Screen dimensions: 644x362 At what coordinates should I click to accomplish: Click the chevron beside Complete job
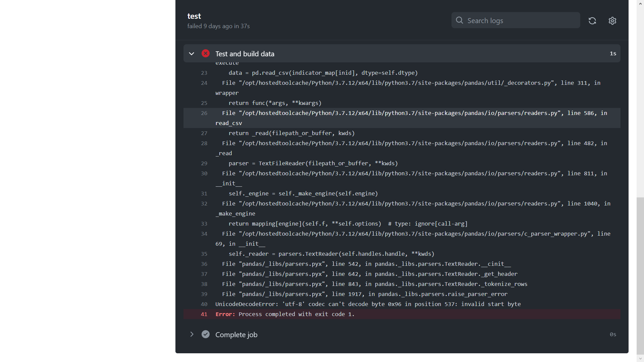click(192, 334)
